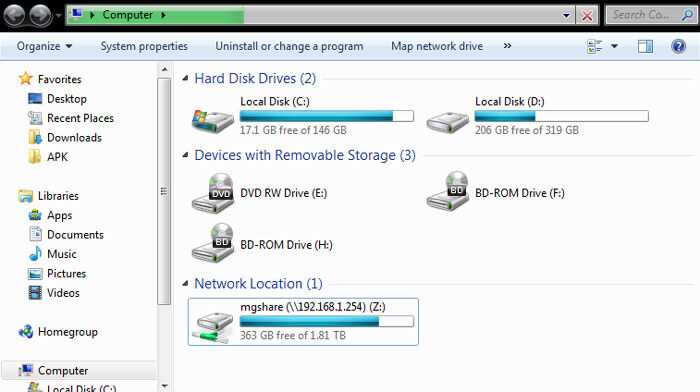Select Favorites star in navigation pane
Image resolution: width=700 pixels, height=392 pixels.
(25, 79)
